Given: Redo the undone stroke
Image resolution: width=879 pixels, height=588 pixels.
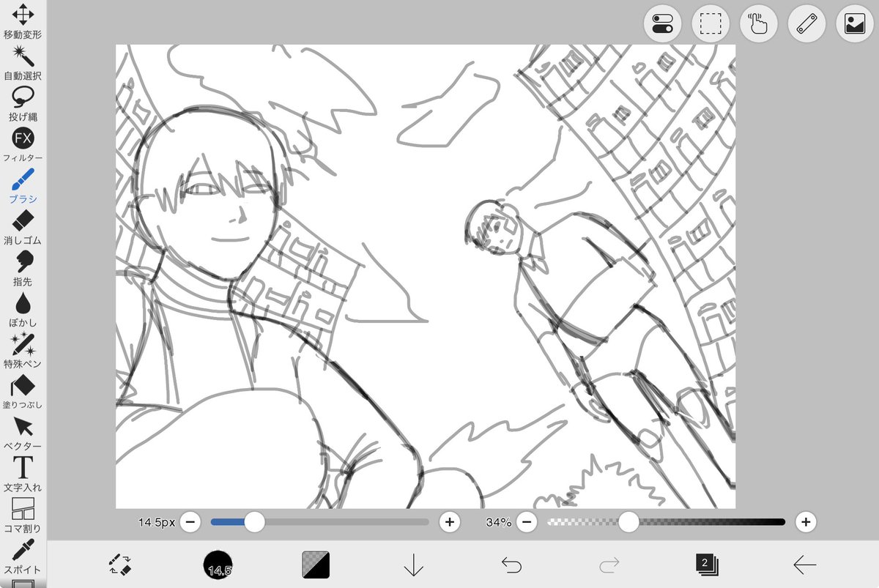Looking at the screenshot, I should [609, 565].
